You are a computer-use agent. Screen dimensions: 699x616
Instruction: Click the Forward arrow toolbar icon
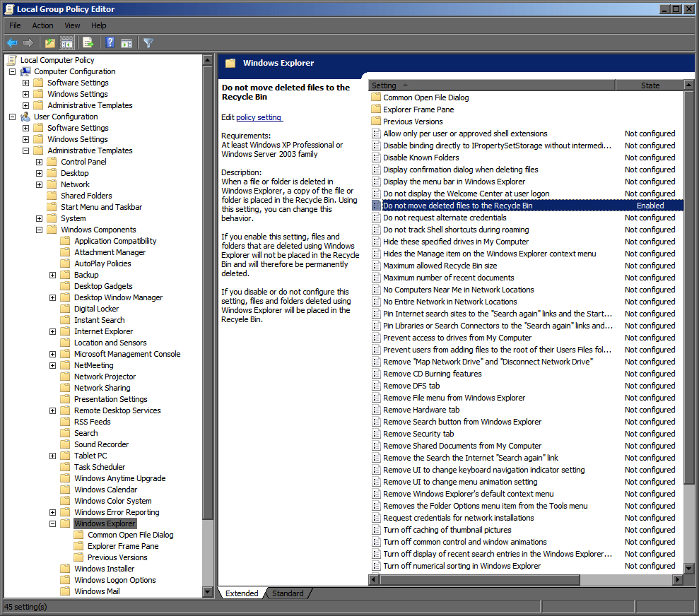[28, 43]
